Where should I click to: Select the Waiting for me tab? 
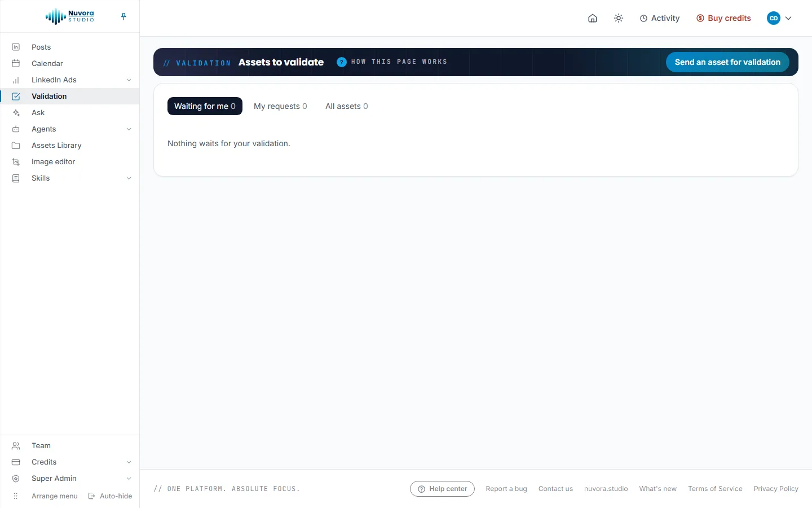[x=205, y=106]
